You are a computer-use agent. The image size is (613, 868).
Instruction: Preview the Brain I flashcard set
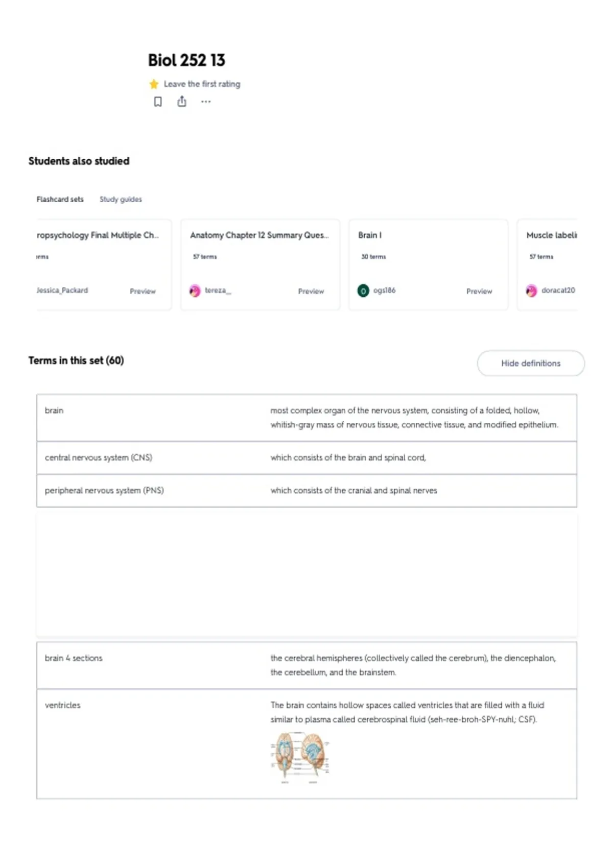coord(479,291)
